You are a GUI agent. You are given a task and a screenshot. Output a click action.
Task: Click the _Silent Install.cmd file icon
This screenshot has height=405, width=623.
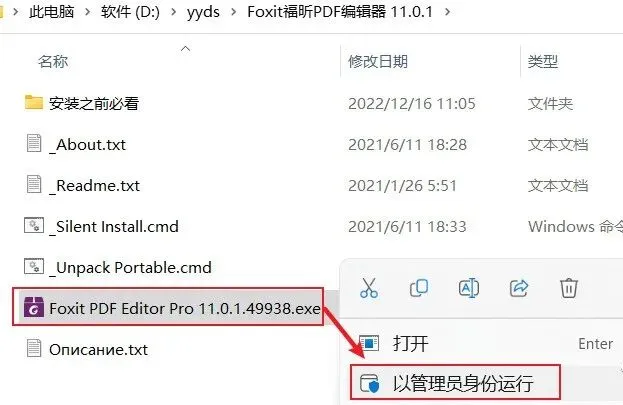pos(34,225)
